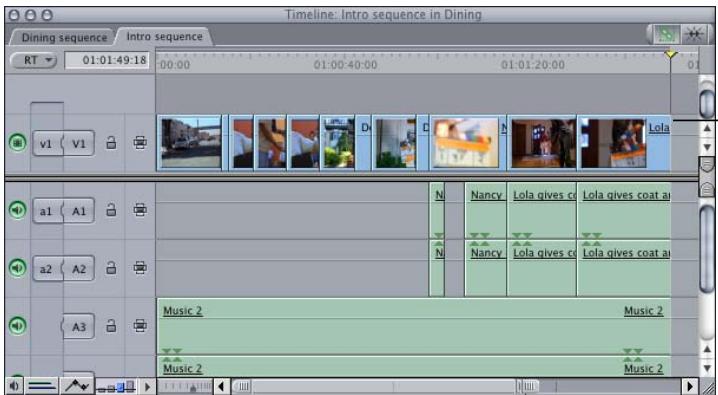Select the Intro sequence tab

(x=164, y=37)
